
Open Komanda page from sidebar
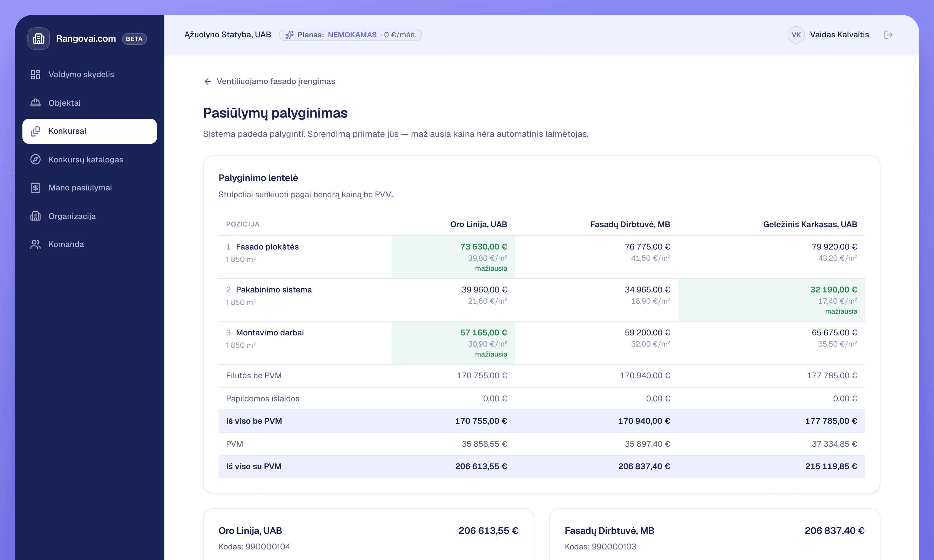click(x=89, y=244)
